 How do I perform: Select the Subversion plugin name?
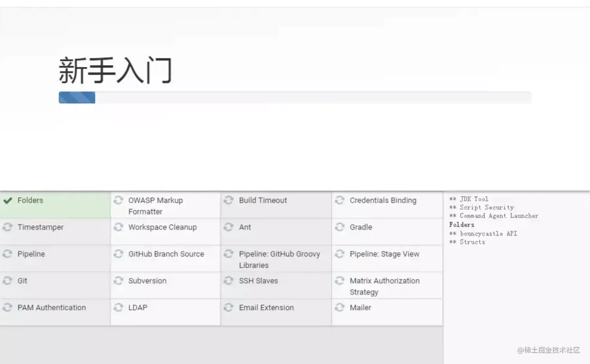(147, 281)
